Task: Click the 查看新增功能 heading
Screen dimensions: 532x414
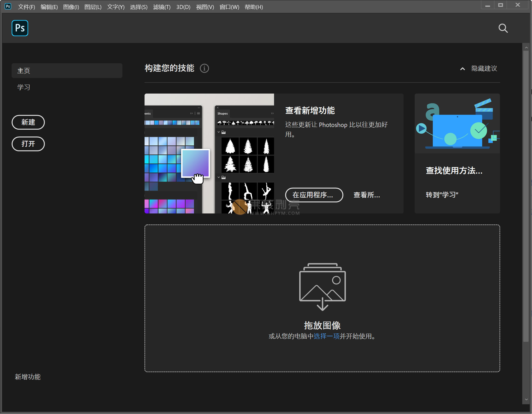Action: pyautogui.click(x=310, y=111)
